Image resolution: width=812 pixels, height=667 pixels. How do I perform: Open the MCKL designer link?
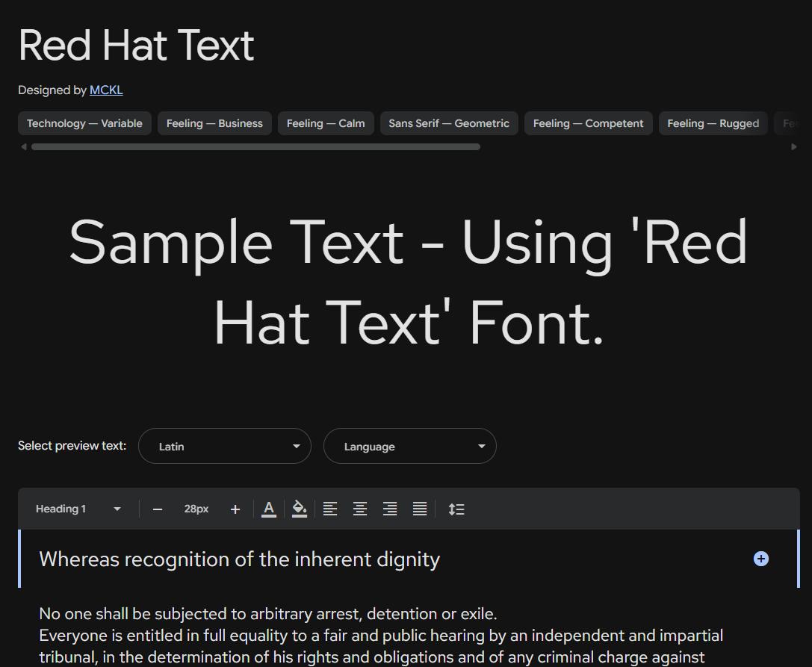click(106, 90)
